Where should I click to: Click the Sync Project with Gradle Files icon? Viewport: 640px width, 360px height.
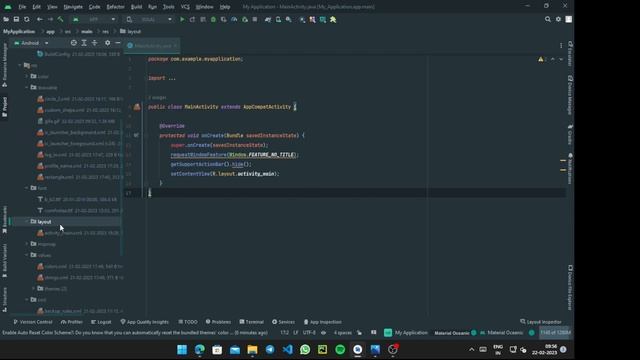coord(268,19)
